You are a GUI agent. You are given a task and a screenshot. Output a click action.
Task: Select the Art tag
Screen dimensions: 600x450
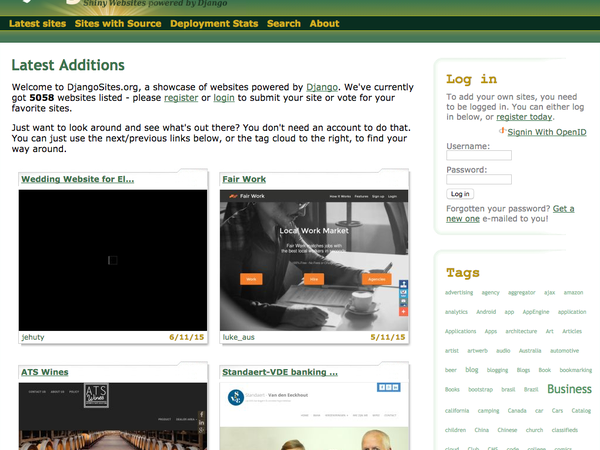pyautogui.click(x=549, y=331)
